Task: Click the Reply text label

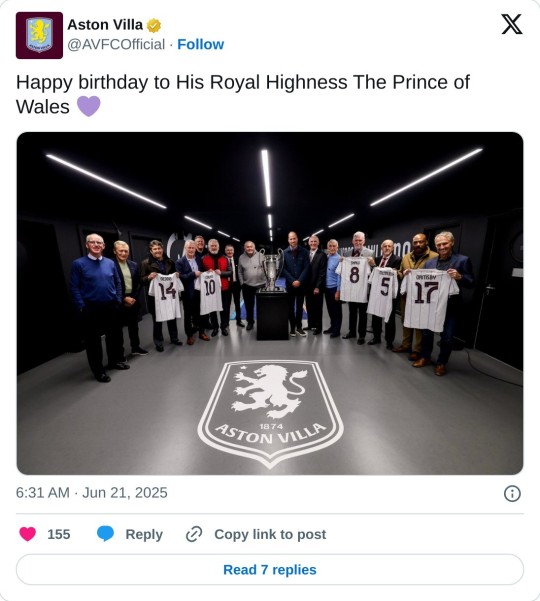Action: pos(144,534)
